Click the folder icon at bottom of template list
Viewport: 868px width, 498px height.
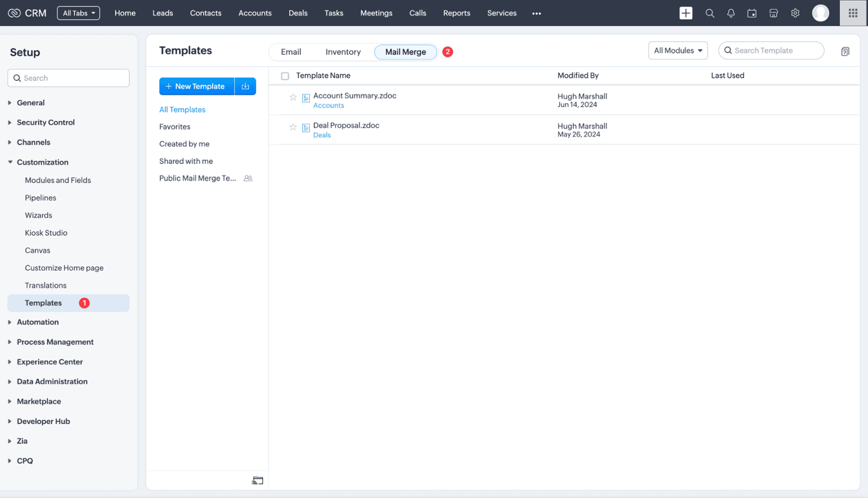258,481
